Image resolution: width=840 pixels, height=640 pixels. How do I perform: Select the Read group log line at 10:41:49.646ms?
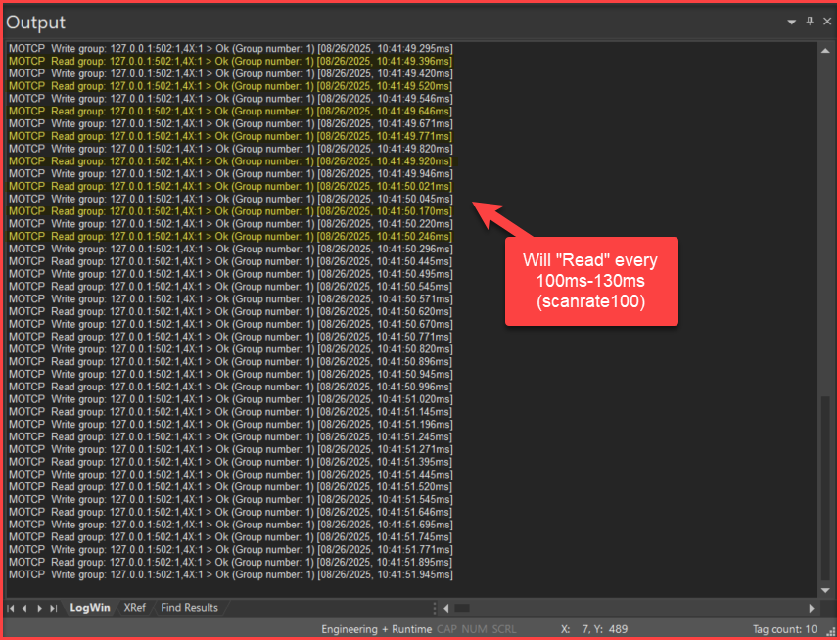coord(231,111)
